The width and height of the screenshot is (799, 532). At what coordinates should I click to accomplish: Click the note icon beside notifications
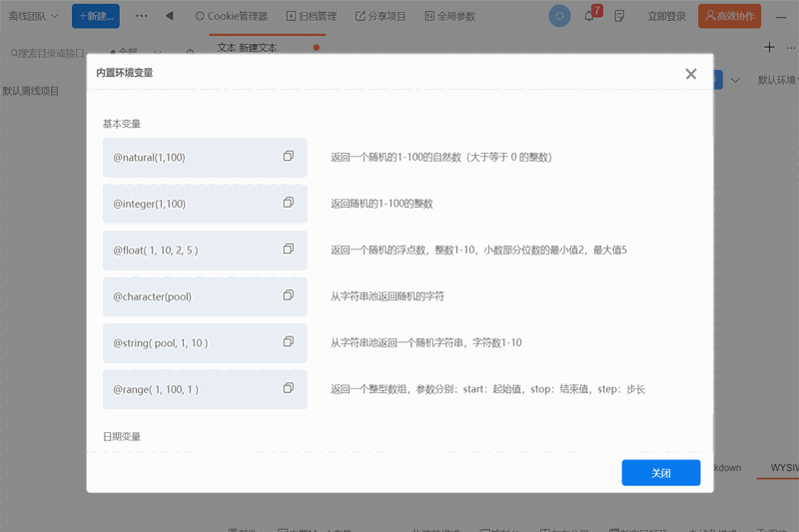(619, 16)
